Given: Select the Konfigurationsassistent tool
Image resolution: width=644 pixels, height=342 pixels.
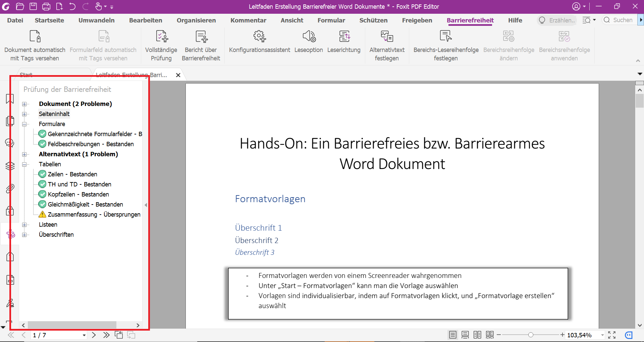Looking at the screenshot, I should pos(259,45).
